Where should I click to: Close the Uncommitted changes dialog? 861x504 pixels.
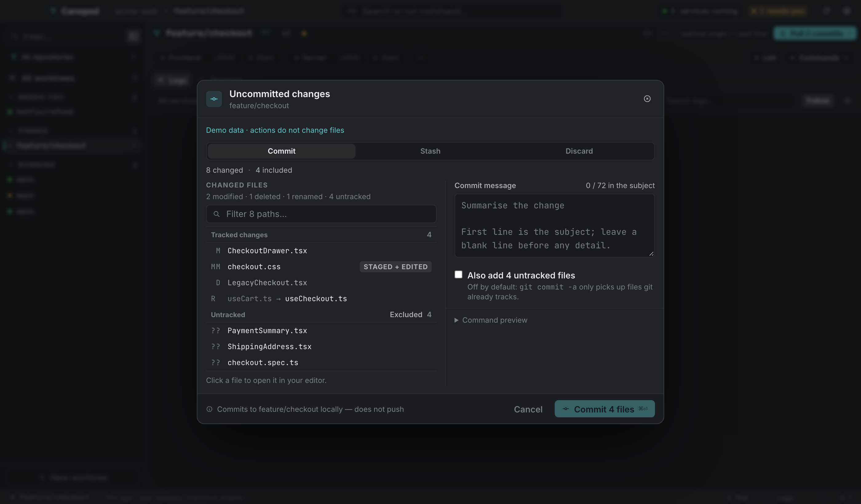(647, 99)
